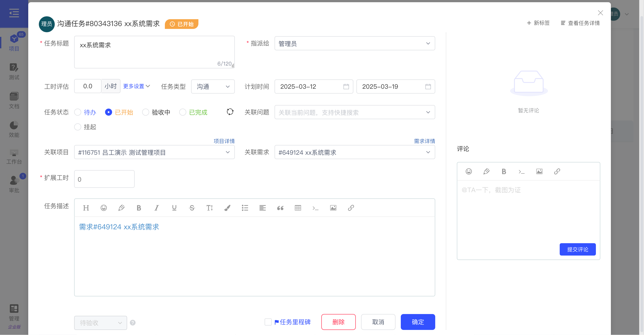Open the 指派给 assignee dropdown
Screen dimensions: 644x335
pyautogui.click(x=354, y=43)
